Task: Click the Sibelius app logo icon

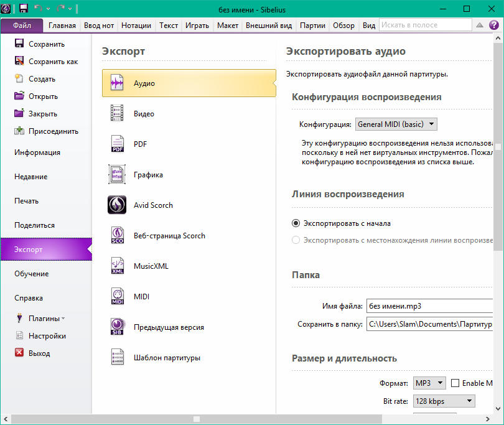Action: pos(6,9)
